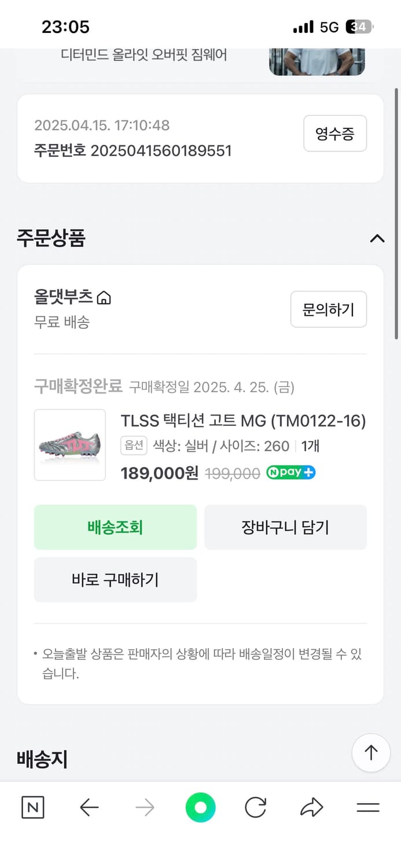Open the 영수증 receipt button
This screenshot has width=401, height=868.
pos(335,134)
